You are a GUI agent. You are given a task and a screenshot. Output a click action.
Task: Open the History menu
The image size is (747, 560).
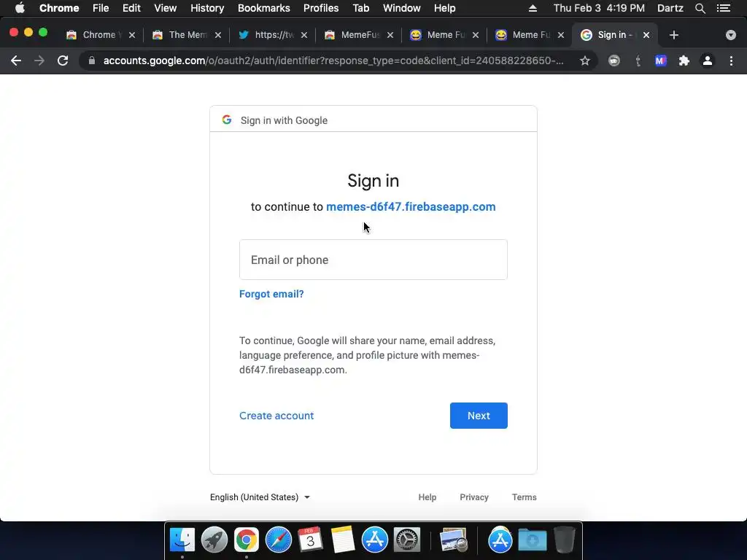(x=207, y=8)
